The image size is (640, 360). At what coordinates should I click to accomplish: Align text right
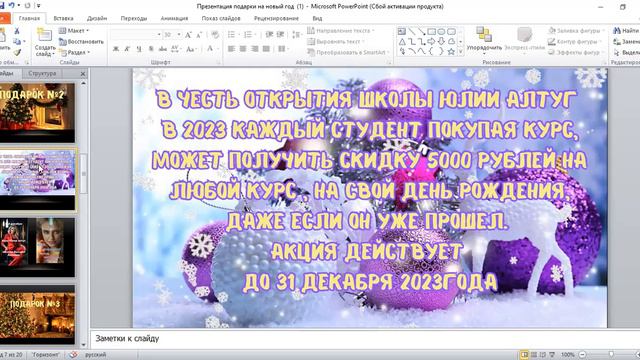tap(255, 49)
